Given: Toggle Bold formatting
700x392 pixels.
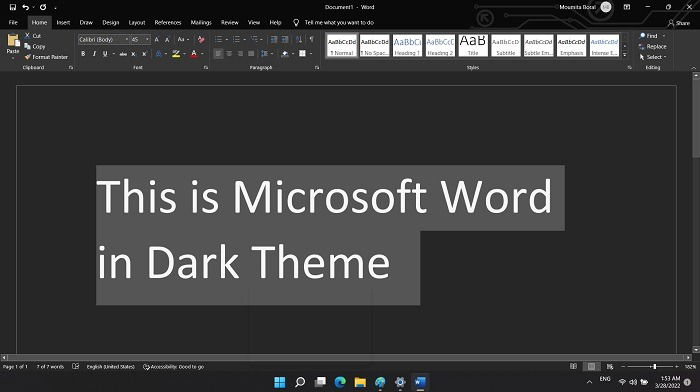Looking at the screenshot, I should click(83, 54).
